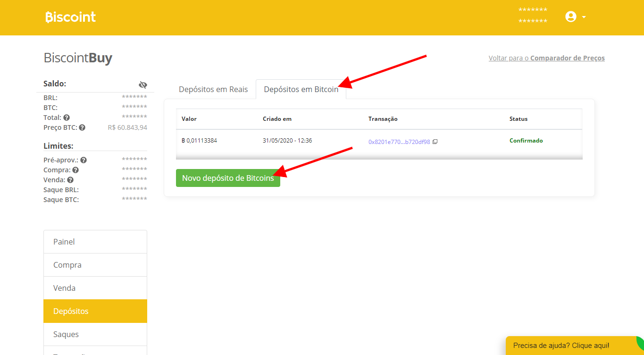The height and width of the screenshot is (355, 644).
Task: Click BTC price R$ 60.843,94
Action: click(x=127, y=127)
